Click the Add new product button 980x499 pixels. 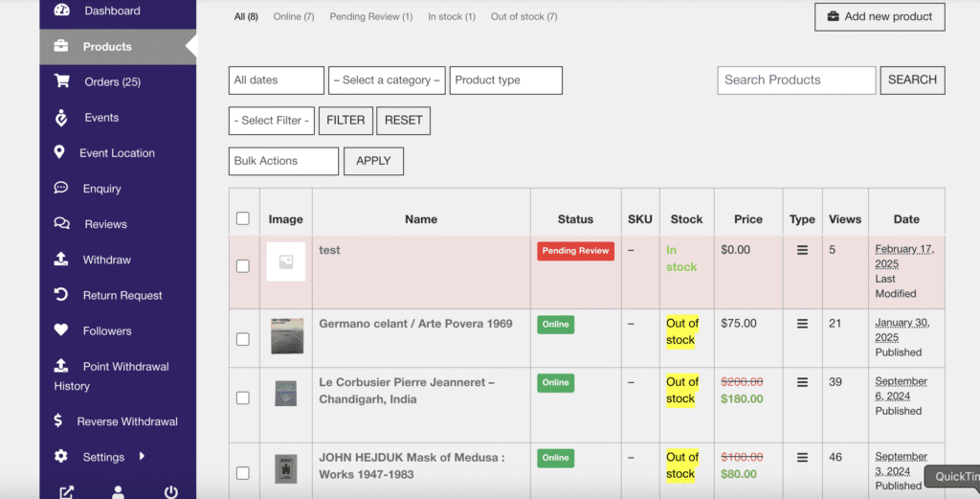[880, 17]
